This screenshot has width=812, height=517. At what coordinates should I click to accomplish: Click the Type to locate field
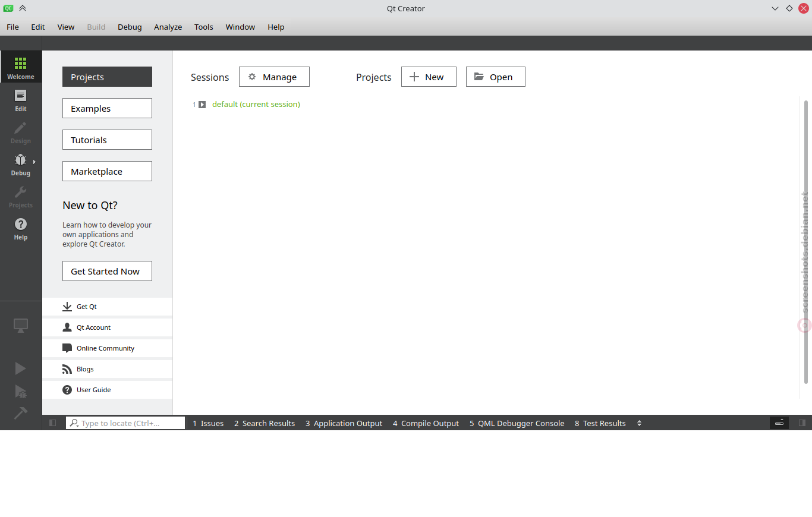click(x=125, y=423)
